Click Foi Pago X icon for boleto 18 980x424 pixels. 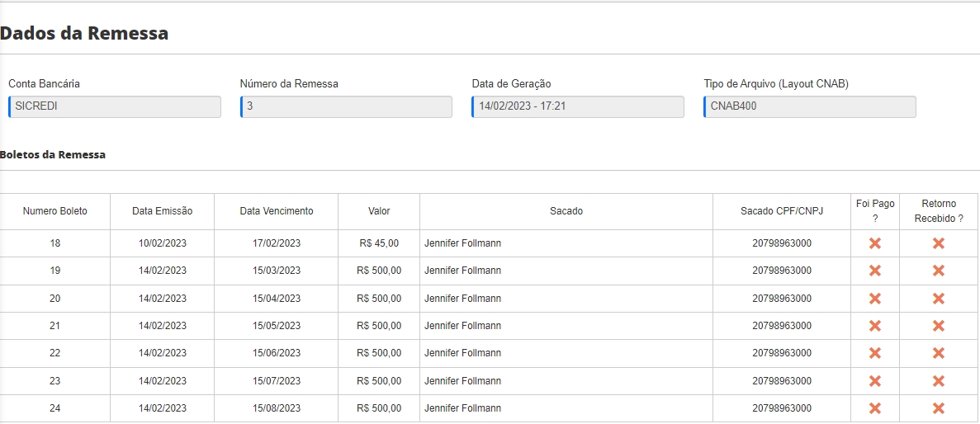(x=875, y=243)
